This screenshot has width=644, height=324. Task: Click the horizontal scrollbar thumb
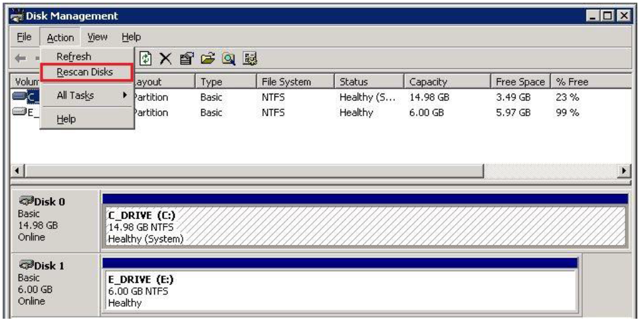click(253, 170)
